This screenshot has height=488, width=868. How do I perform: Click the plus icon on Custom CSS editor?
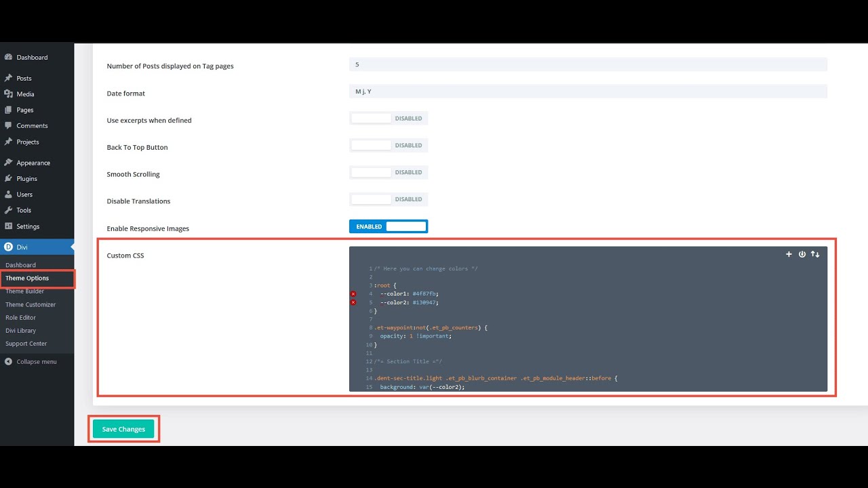(789, 254)
